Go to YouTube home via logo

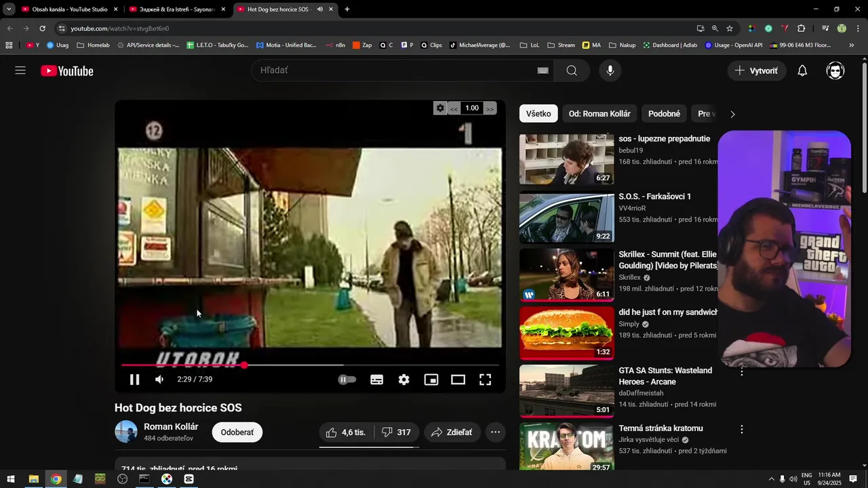tap(66, 71)
